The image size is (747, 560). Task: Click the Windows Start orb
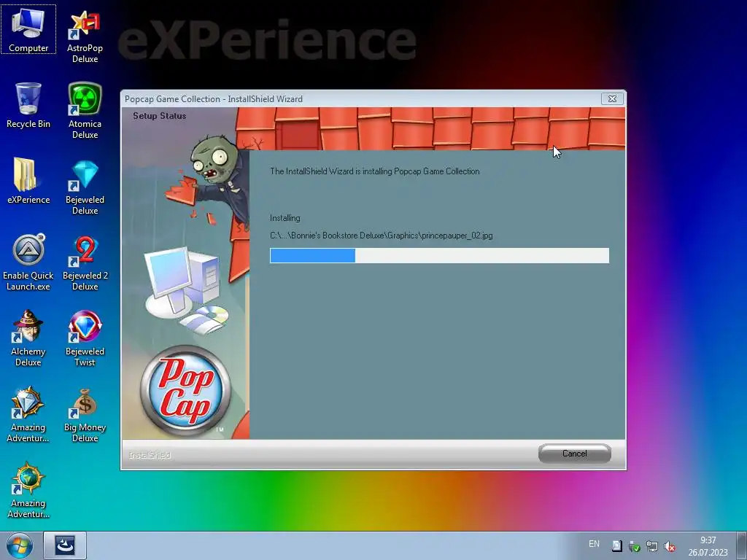click(19, 545)
